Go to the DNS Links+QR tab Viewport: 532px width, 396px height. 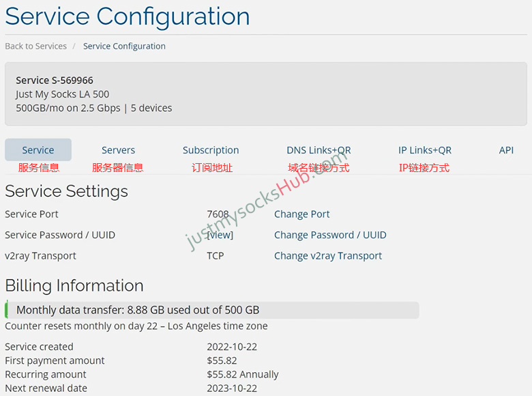tap(319, 150)
